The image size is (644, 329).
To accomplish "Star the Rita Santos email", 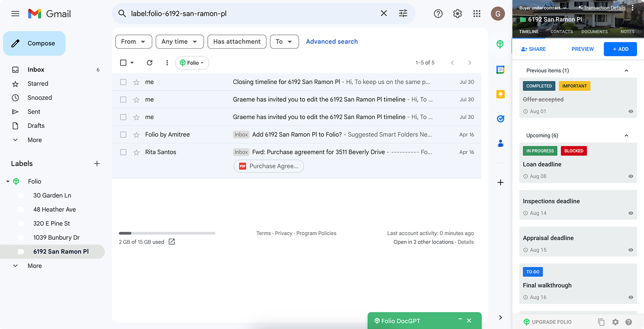I will (x=136, y=152).
